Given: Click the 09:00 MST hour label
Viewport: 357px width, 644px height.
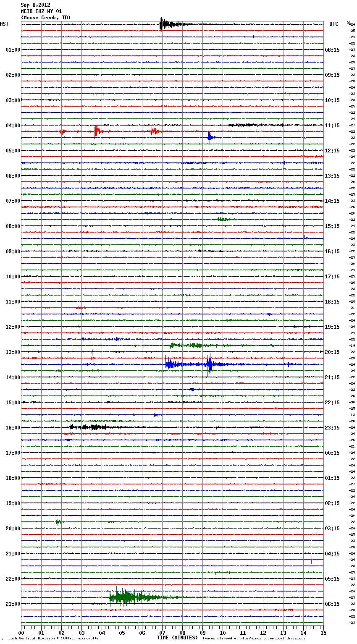Looking at the screenshot, I should [13, 251].
